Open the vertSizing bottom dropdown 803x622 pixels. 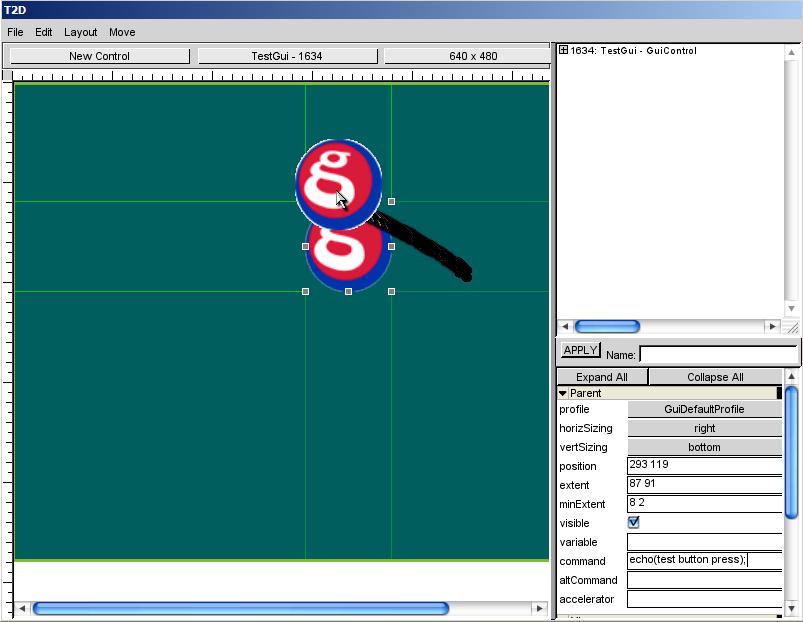[x=704, y=447]
